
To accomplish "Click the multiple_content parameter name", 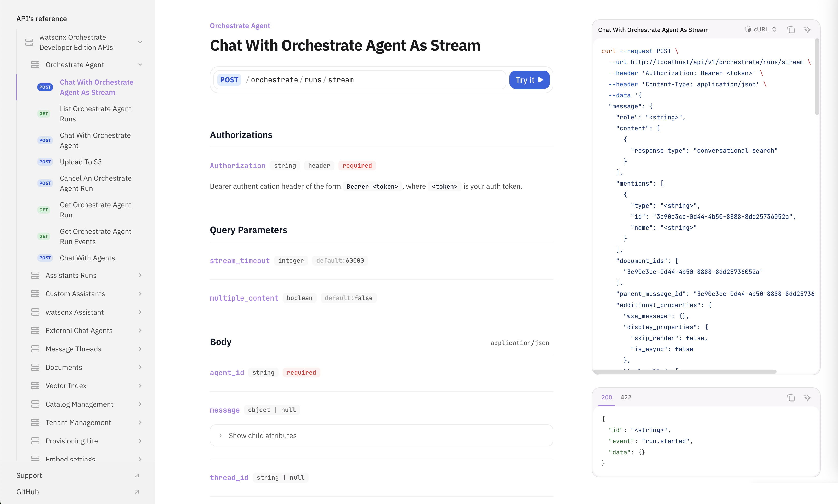I will pos(244,298).
